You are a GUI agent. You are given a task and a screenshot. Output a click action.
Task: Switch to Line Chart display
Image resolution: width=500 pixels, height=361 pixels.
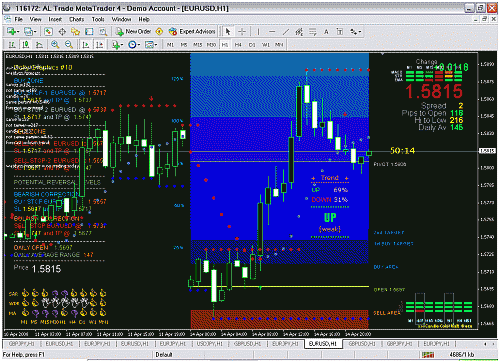click(x=39, y=44)
